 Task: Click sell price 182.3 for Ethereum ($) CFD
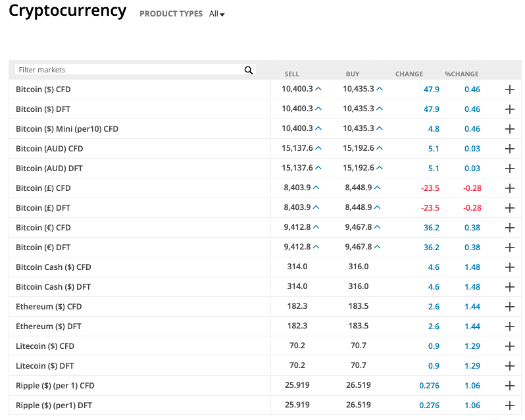pyautogui.click(x=297, y=306)
